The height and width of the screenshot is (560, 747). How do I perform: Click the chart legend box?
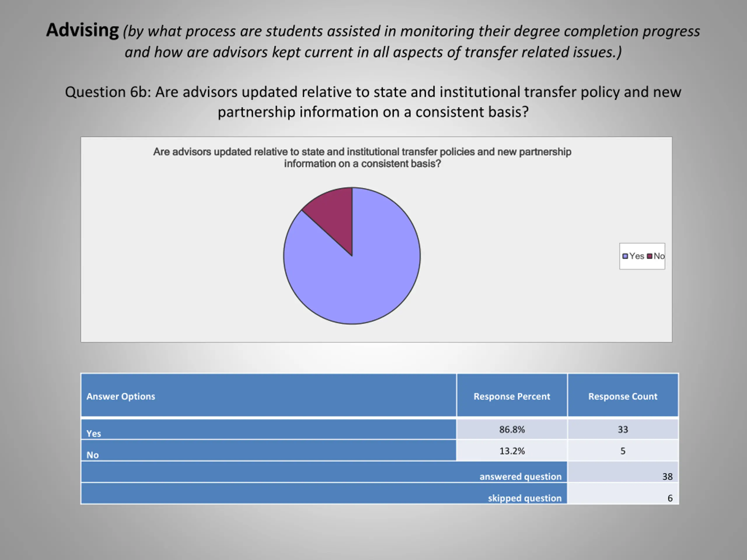[x=642, y=256]
